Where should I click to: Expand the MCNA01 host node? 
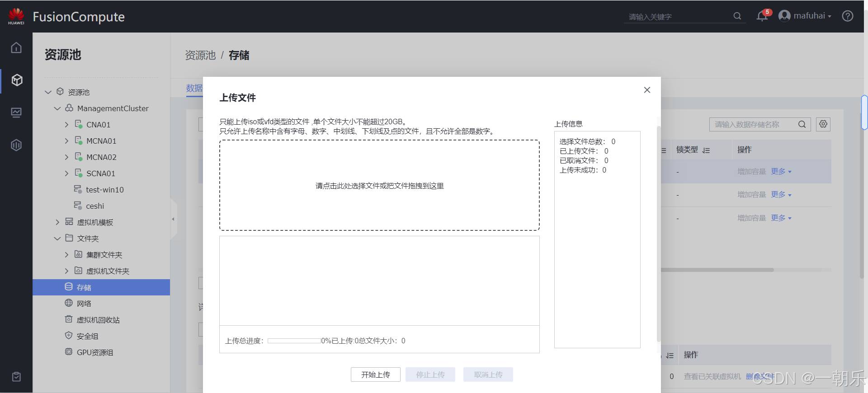pyautogui.click(x=66, y=141)
